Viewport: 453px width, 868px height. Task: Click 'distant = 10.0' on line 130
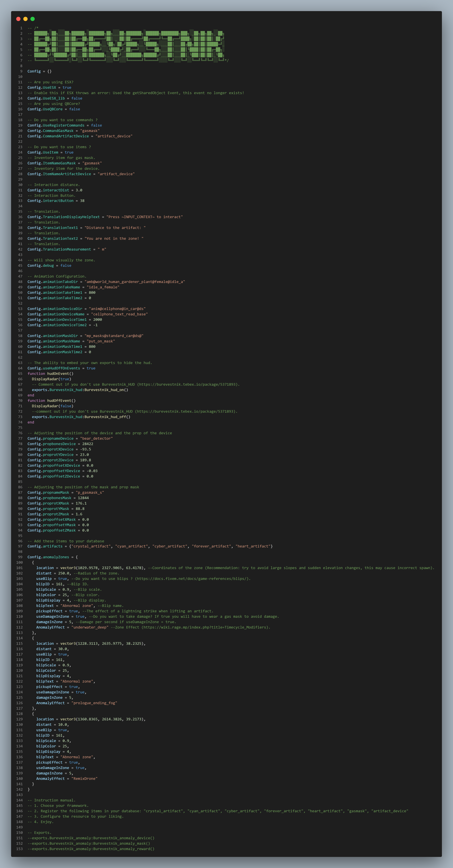tap(52, 725)
